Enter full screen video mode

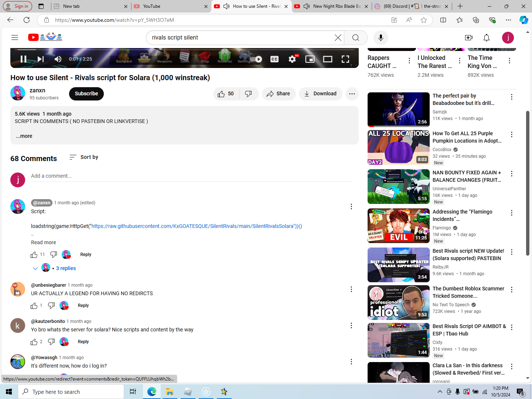coord(345,59)
